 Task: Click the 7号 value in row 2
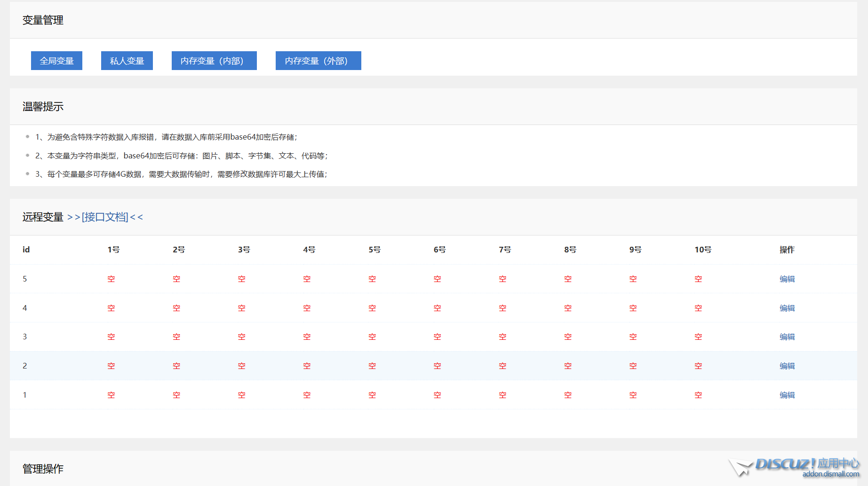click(502, 366)
